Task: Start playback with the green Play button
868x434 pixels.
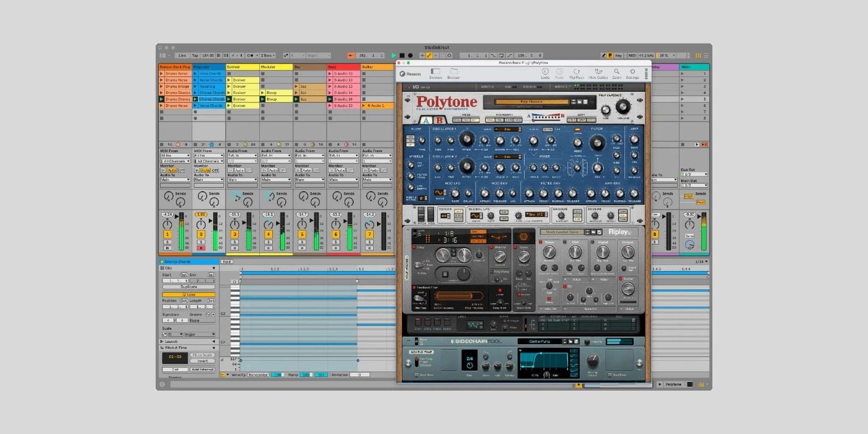Action: click(394, 55)
